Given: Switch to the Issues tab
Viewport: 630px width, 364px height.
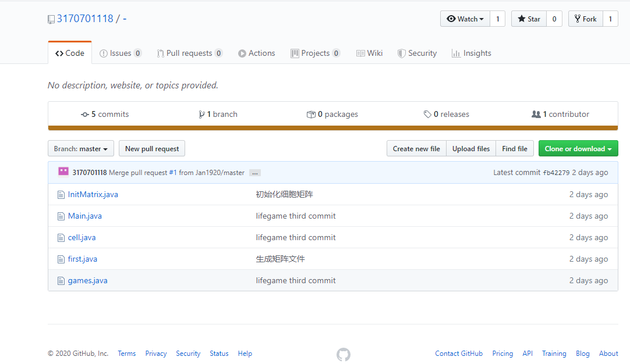Looking at the screenshot, I should [121, 53].
